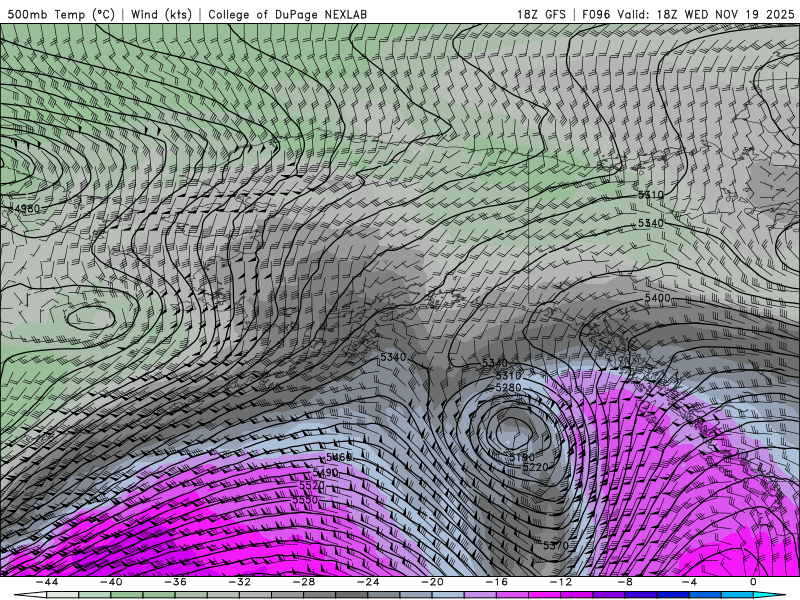
Task: Click the -8 colorbar tick label
Action: point(626,582)
